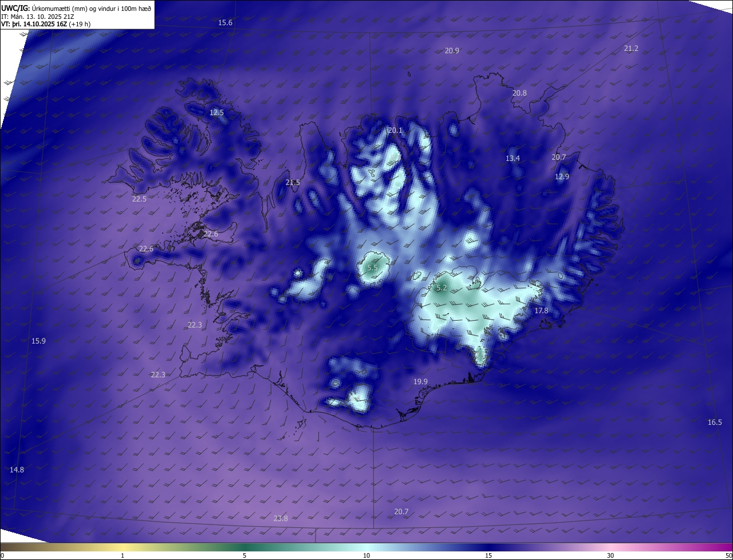The width and height of the screenshot is (733, 560).
Task: Click the glacier value 5.2
Action: (442, 288)
